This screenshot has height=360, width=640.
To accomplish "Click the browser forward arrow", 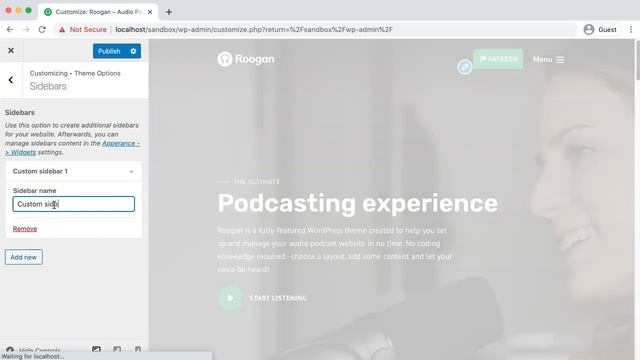I will tap(26, 29).
